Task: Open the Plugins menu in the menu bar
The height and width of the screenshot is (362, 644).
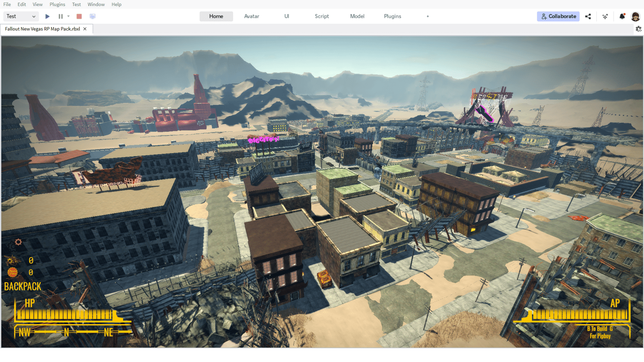Action: (58, 4)
